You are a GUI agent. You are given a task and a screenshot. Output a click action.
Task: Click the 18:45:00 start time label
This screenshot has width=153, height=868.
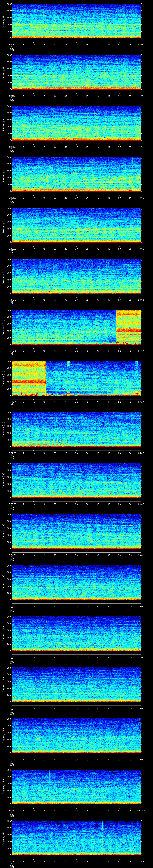[12, 96]
